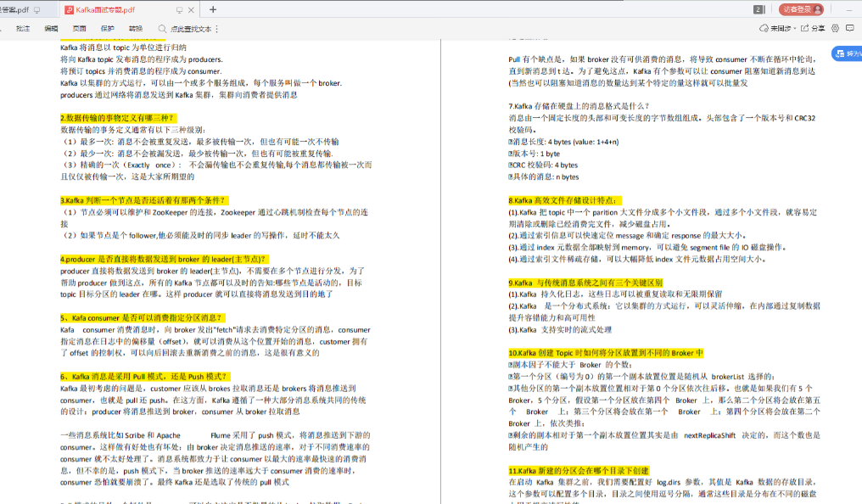Open the comment bubble icon
Image resolution: width=862 pixels, height=504 pixels.
click(x=850, y=29)
